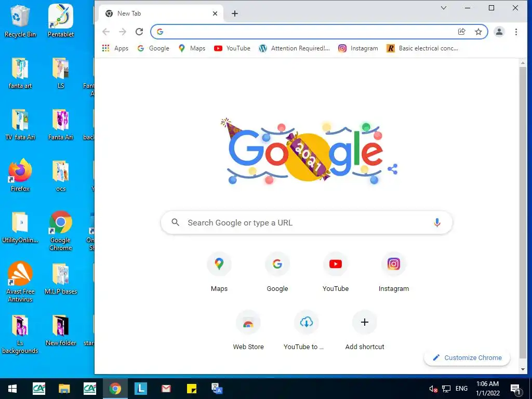
Task: Open Chrome's three-dot menu
Action: click(516, 32)
